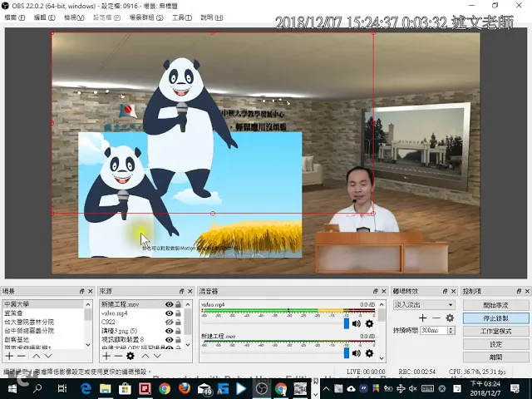Open transition properties gear icon
This screenshot has width=532, height=399.
tap(450, 318)
